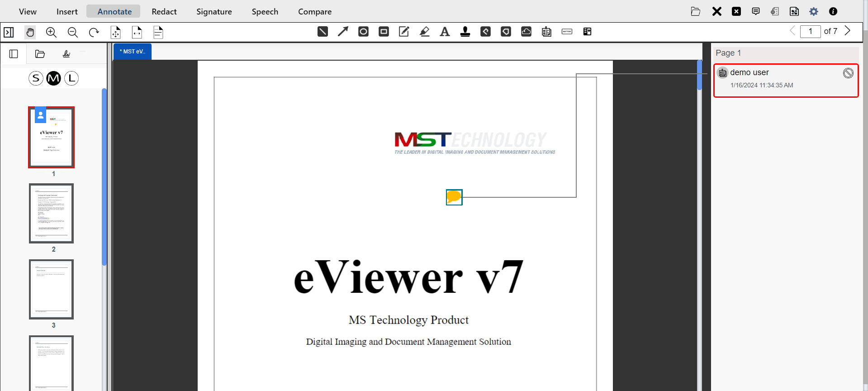
Task: Activate the pan hand tool
Action: click(x=30, y=32)
